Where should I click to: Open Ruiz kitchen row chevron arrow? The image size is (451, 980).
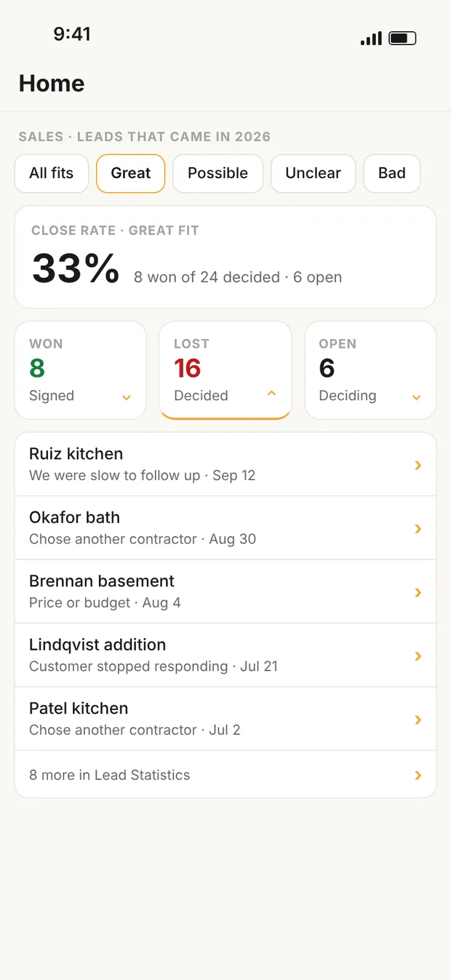tap(418, 465)
